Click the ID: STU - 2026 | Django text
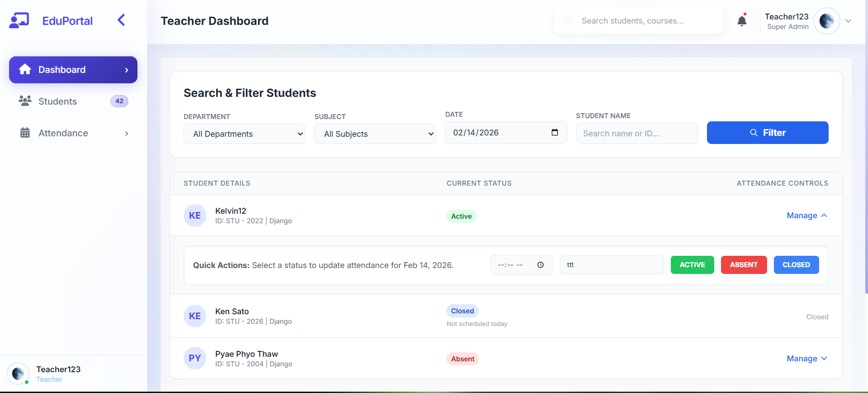Image resolution: width=868 pixels, height=393 pixels. click(x=254, y=321)
